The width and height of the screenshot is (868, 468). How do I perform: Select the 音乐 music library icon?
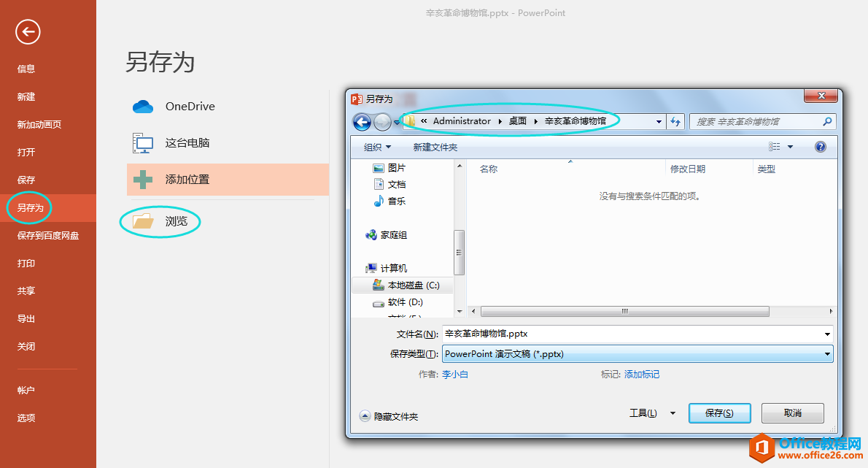(379, 201)
